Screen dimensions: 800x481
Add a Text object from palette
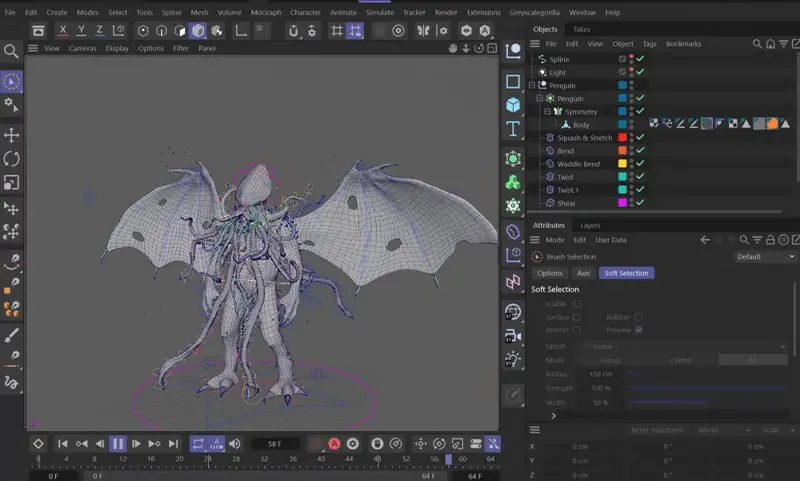[513, 129]
